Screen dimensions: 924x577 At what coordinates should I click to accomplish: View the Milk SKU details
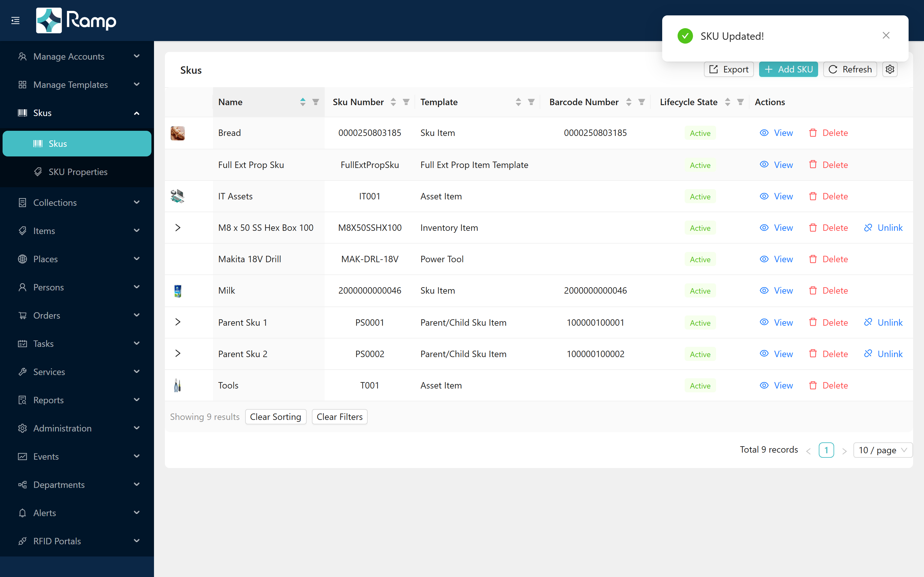pos(776,290)
